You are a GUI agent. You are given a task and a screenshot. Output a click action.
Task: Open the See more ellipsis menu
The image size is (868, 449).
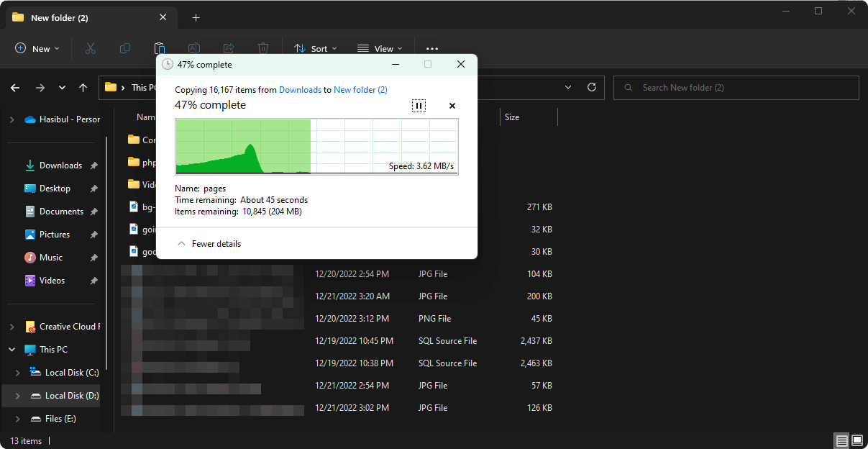point(431,49)
